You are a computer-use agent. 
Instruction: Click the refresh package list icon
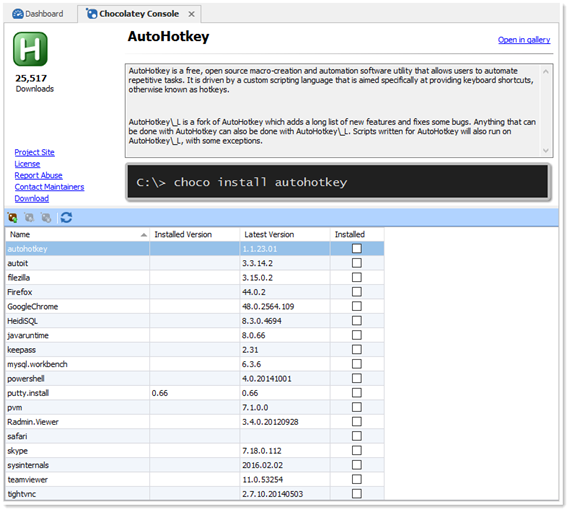tap(66, 218)
